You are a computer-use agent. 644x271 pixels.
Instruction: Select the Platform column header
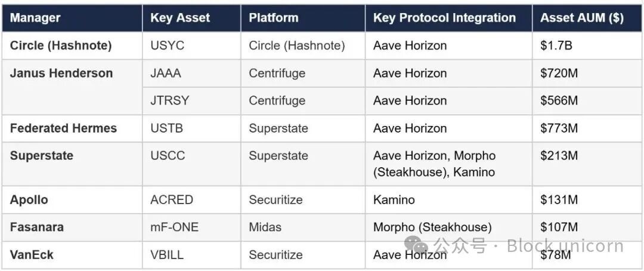[x=274, y=18]
